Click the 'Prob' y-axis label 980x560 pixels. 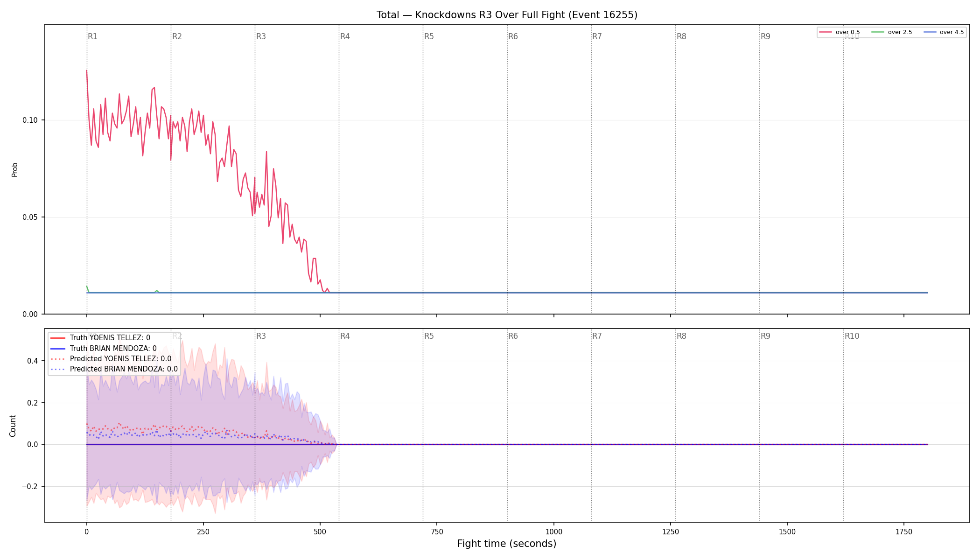(14, 169)
